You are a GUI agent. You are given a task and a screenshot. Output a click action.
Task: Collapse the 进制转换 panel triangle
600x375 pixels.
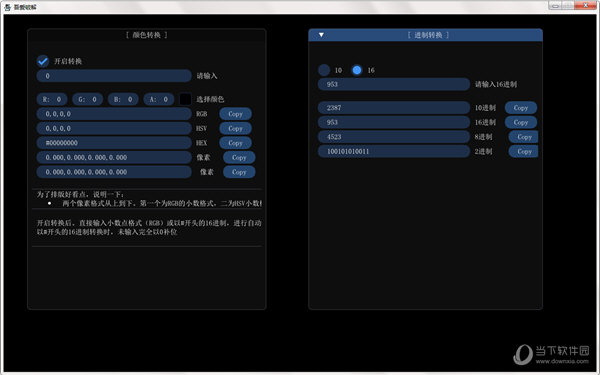point(321,35)
